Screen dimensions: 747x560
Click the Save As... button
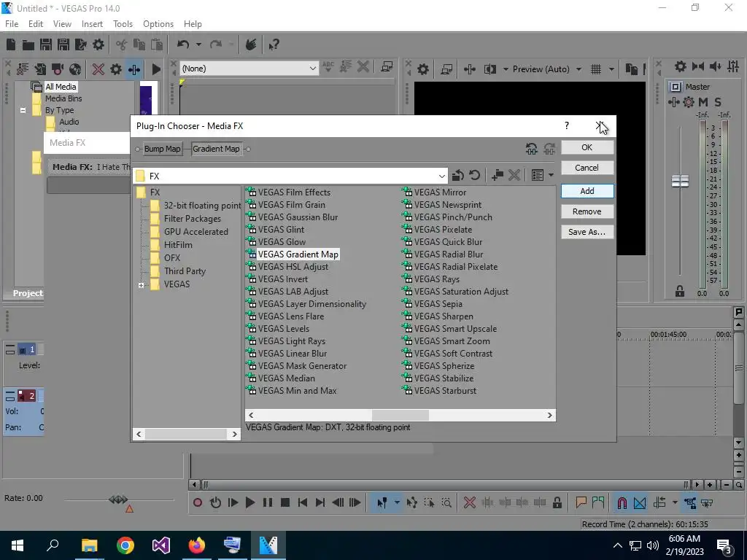(587, 232)
